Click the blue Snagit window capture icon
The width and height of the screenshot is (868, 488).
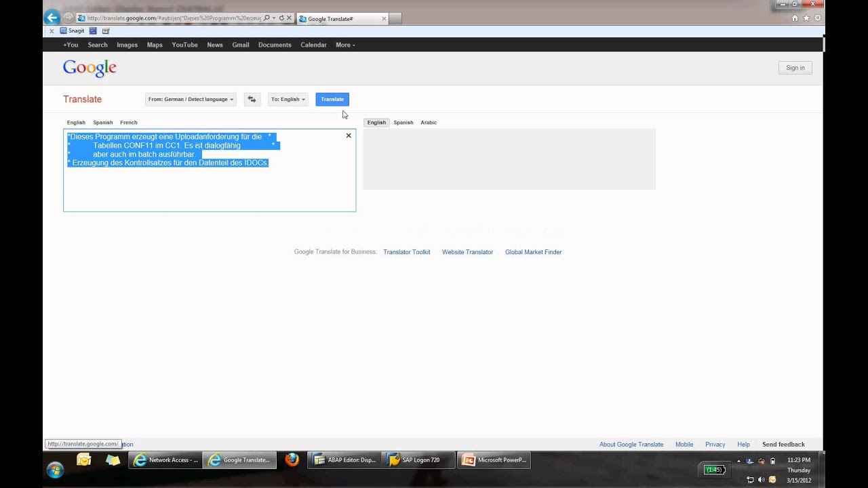point(93,30)
